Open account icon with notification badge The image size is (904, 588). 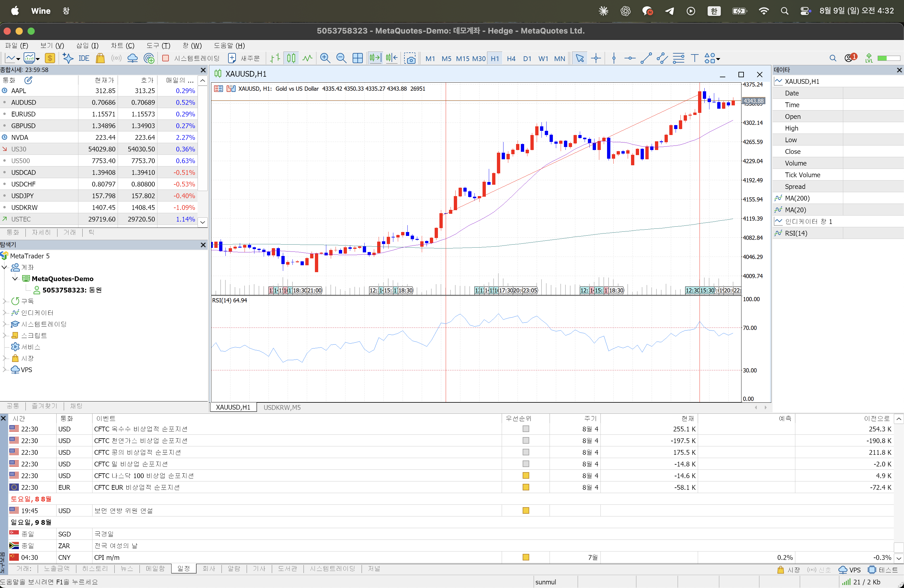pos(850,58)
